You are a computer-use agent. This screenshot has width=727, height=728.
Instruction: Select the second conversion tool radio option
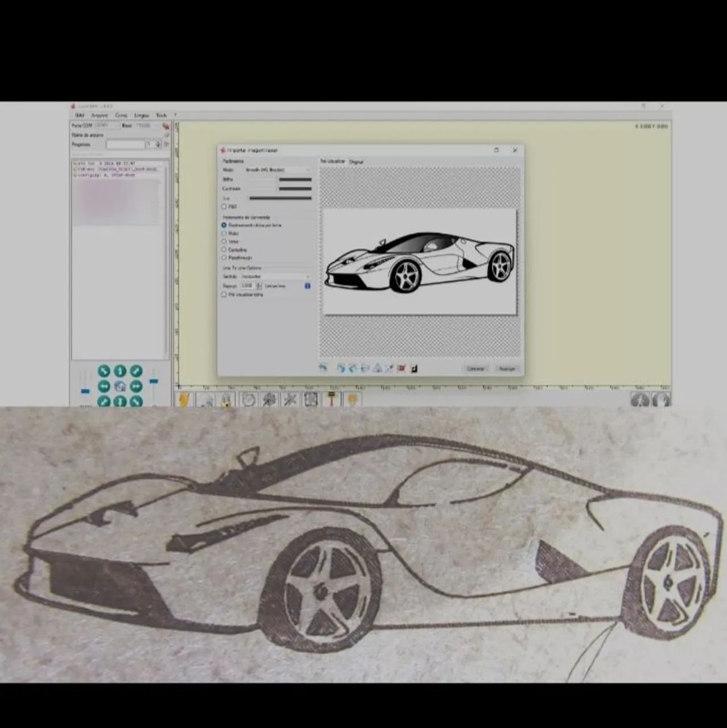[x=224, y=233]
